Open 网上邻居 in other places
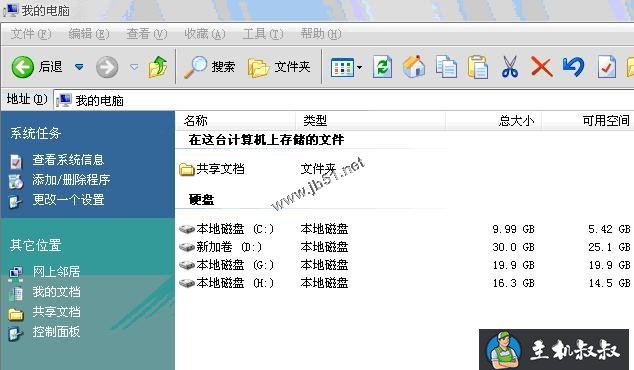The height and width of the screenshot is (370, 634). [56, 272]
